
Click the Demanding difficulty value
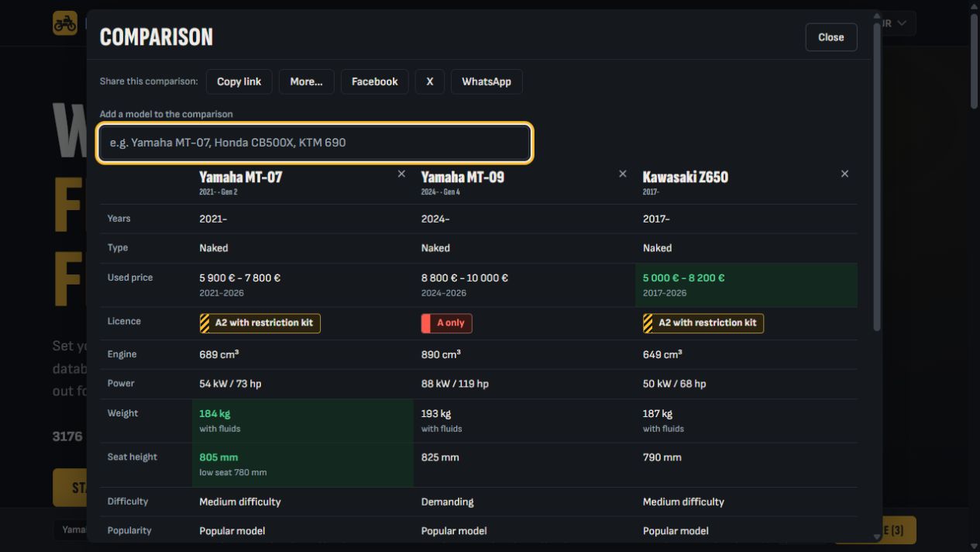tap(447, 502)
